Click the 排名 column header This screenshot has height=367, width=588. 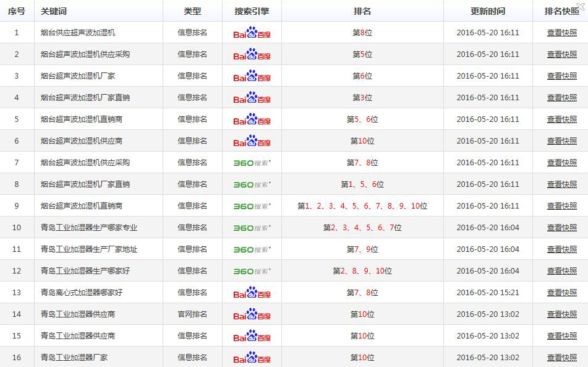click(362, 11)
